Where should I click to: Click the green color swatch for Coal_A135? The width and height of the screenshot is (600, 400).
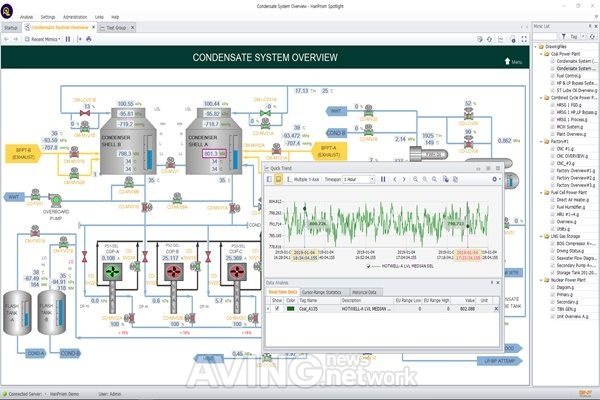(290, 309)
